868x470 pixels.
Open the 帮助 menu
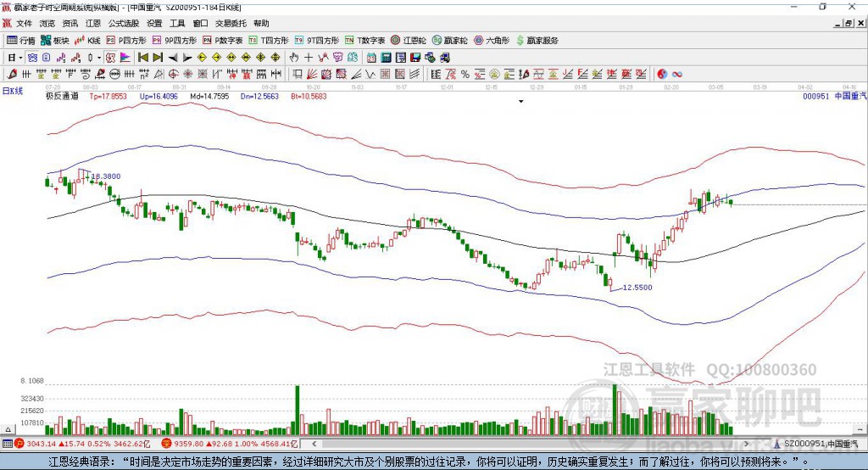(261, 23)
